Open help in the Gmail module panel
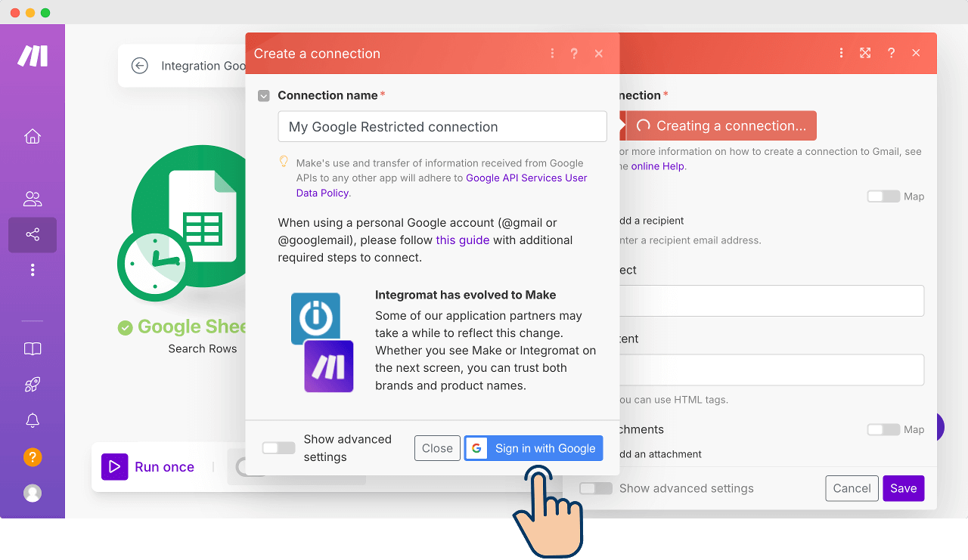 tap(892, 53)
